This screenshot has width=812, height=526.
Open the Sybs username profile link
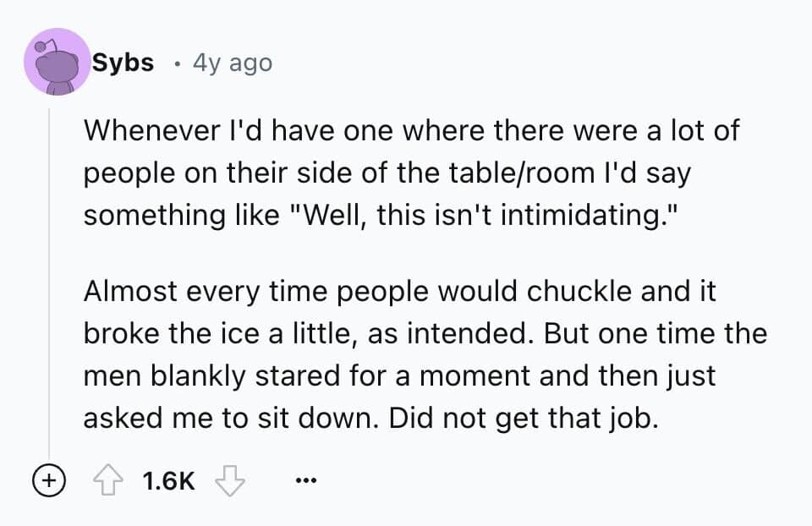tap(123, 63)
